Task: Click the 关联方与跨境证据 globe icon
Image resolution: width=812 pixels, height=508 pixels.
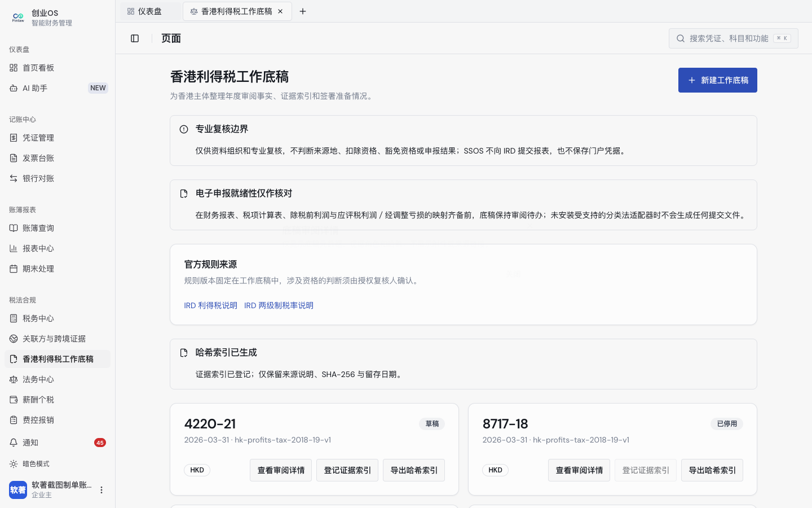Action: tap(14, 339)
